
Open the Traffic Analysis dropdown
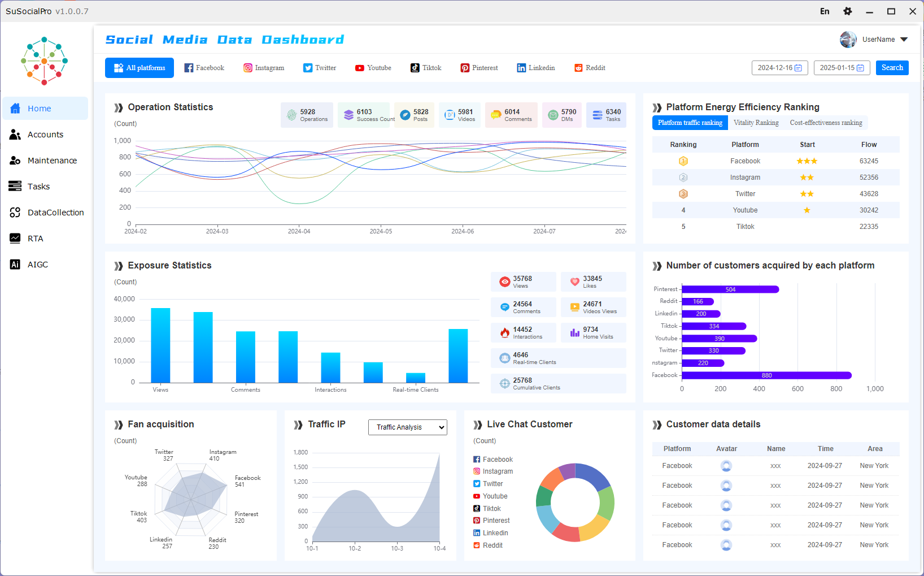pos(408,427)
